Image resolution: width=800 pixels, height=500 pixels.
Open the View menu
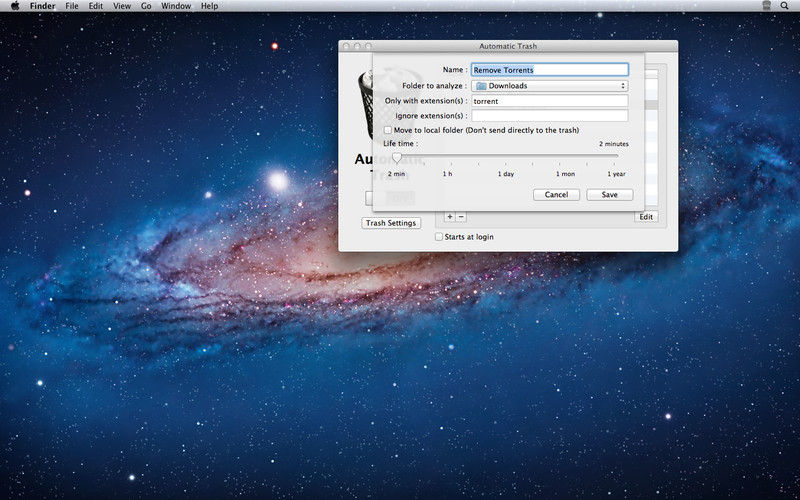122,6
